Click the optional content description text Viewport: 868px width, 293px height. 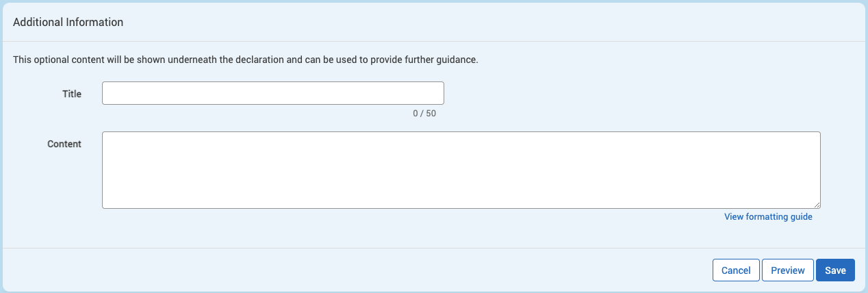coord(246,60)
